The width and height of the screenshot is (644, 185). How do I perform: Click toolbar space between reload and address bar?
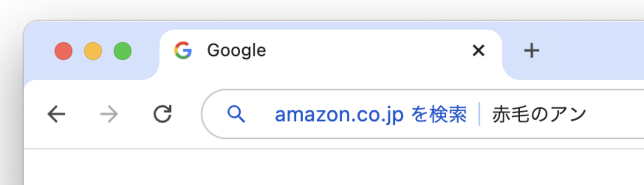pos(187,115)
